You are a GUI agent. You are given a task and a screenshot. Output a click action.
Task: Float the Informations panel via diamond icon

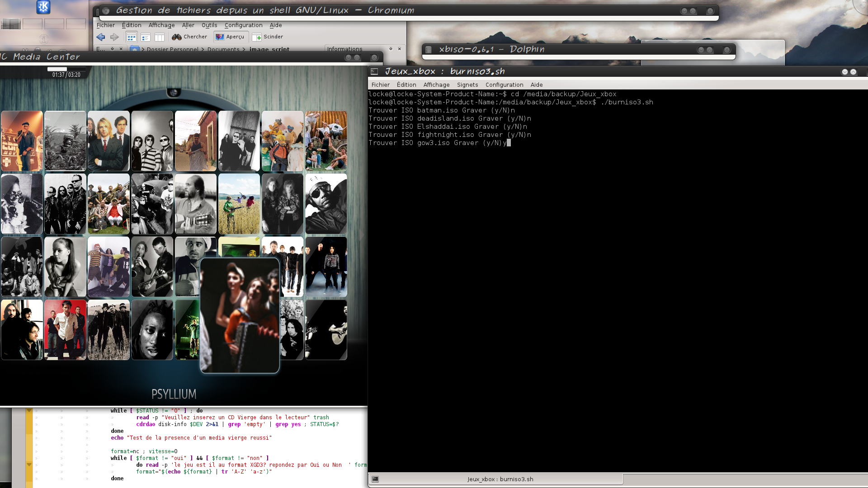coord(391,49)
